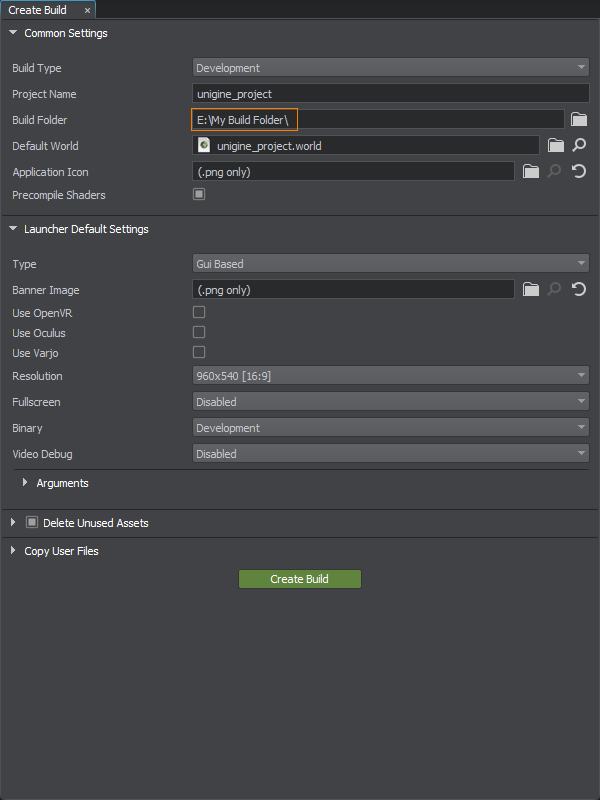Reset the Banner Image with revert arrow
Screen dimensions: 600x800
(x=579, y=290)
